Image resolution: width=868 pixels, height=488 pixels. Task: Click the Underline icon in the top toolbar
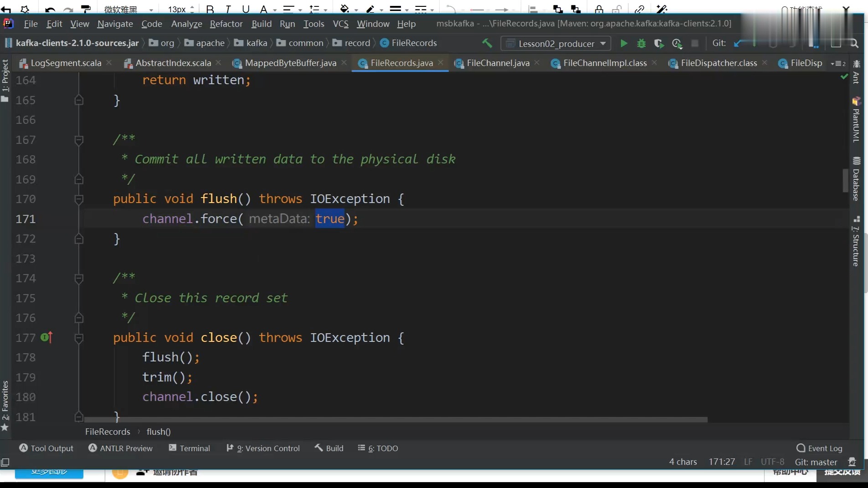[246, 9]
